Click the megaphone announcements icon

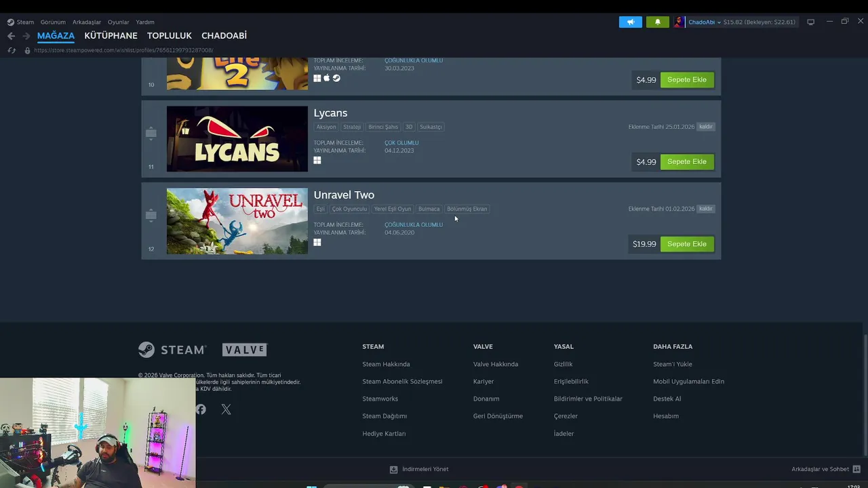point(631,22)
